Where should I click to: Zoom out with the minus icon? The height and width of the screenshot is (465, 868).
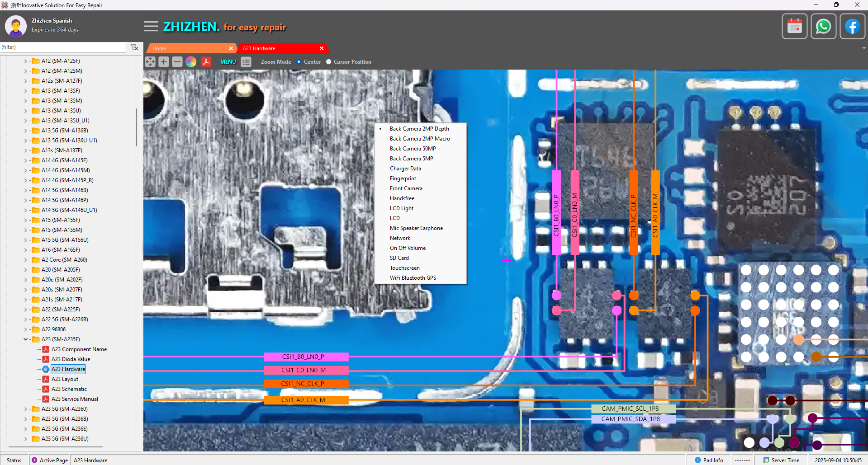(177, 62)
